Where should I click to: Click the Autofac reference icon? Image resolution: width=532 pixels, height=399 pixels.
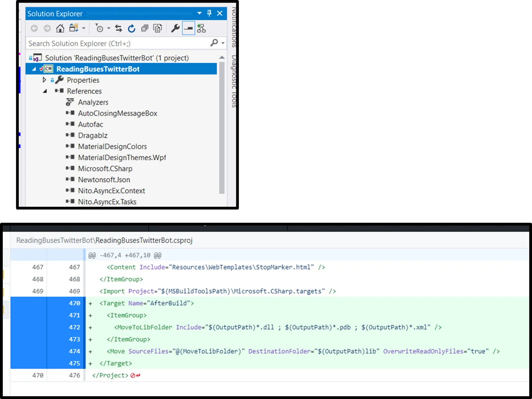[x=70, y=124]
